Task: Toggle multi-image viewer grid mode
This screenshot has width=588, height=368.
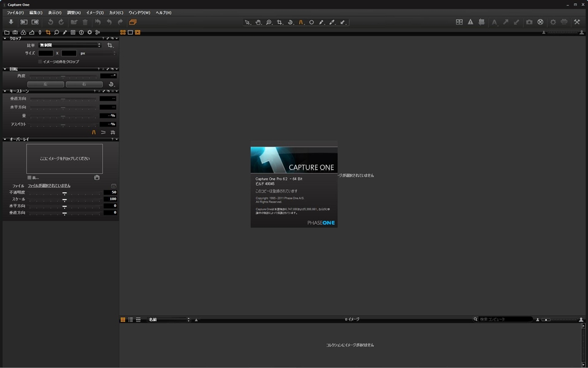Action: (x=123, y=33)
